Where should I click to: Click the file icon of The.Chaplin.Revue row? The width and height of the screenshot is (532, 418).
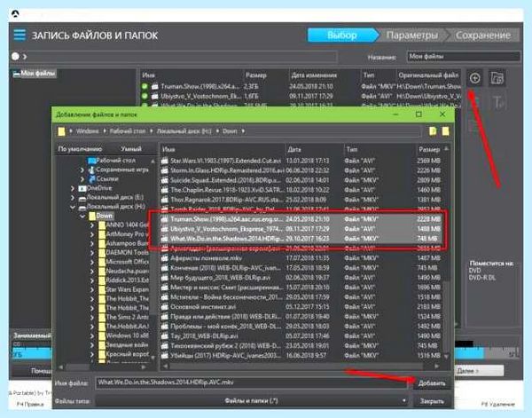(x=165, y=190)
